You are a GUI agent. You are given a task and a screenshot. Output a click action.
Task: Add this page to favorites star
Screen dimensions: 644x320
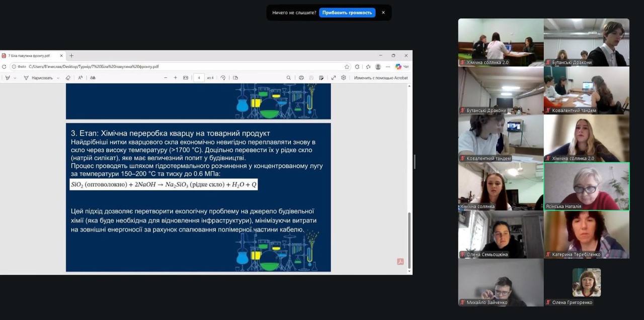click(347, 66)
